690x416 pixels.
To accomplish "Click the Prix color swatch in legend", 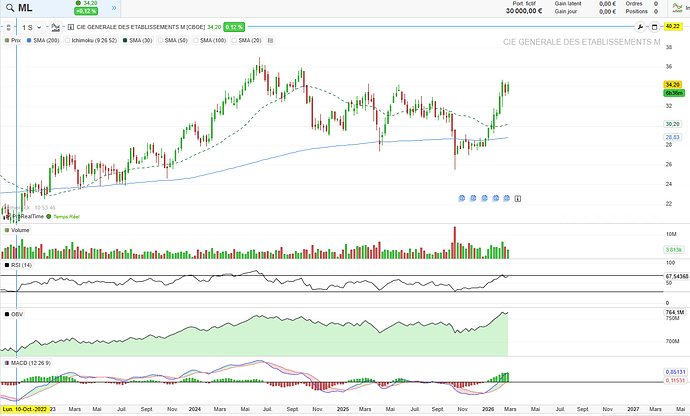I will (x=5, y=40).
